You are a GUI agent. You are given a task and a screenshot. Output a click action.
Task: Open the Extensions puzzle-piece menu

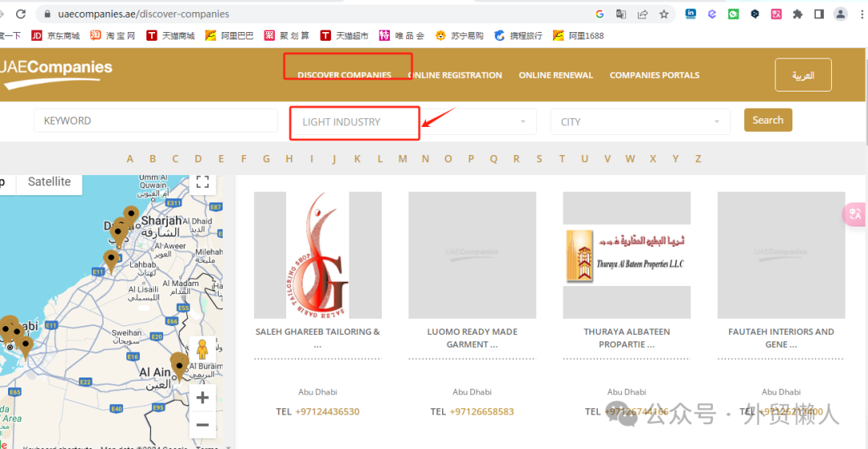[798, 14]
